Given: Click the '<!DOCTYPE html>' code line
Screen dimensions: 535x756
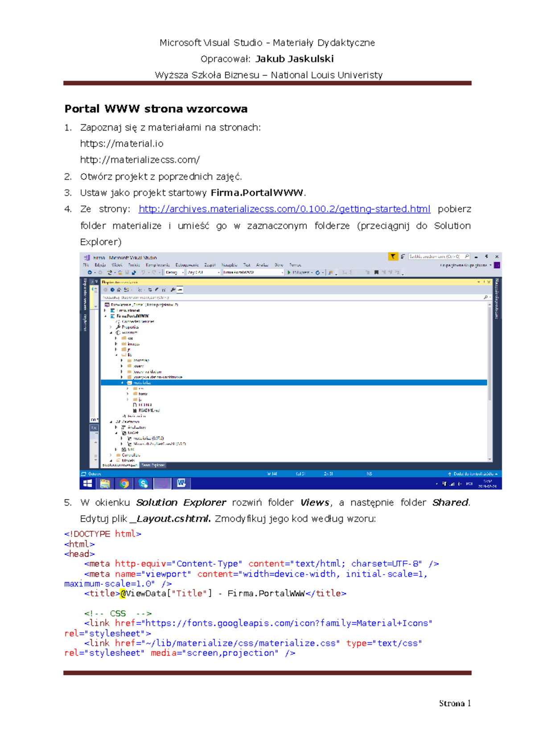Looking at the screenshot, I should tap(103, 534).
